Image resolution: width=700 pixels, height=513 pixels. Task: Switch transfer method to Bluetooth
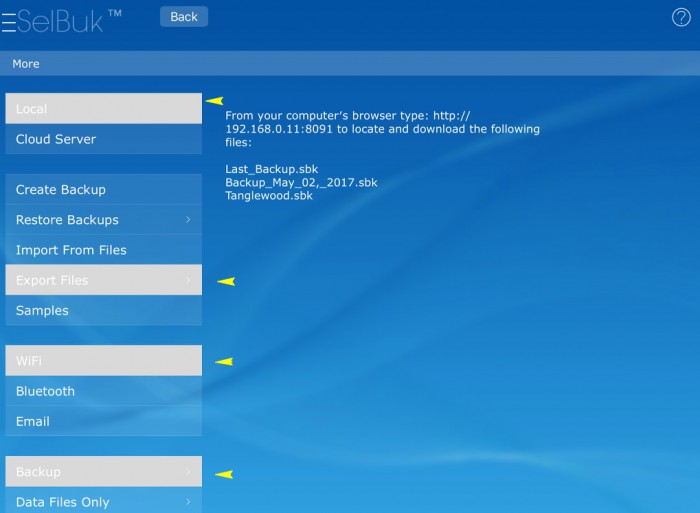coord(103,391)
